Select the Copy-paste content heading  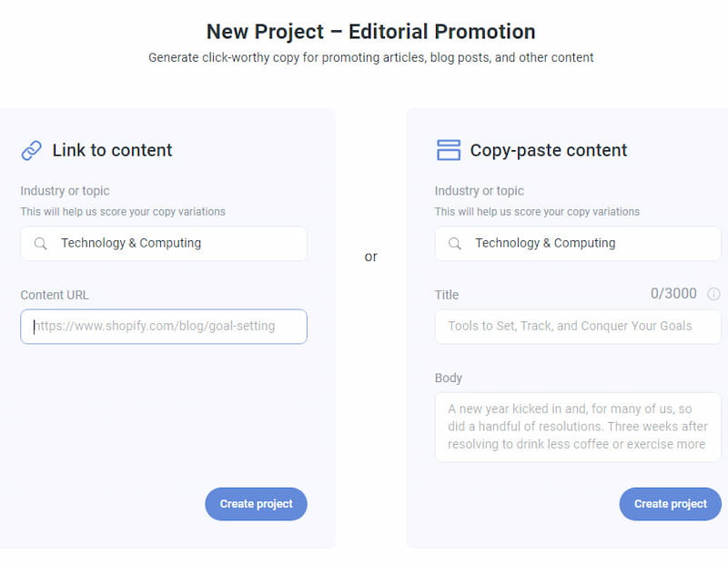549,150
